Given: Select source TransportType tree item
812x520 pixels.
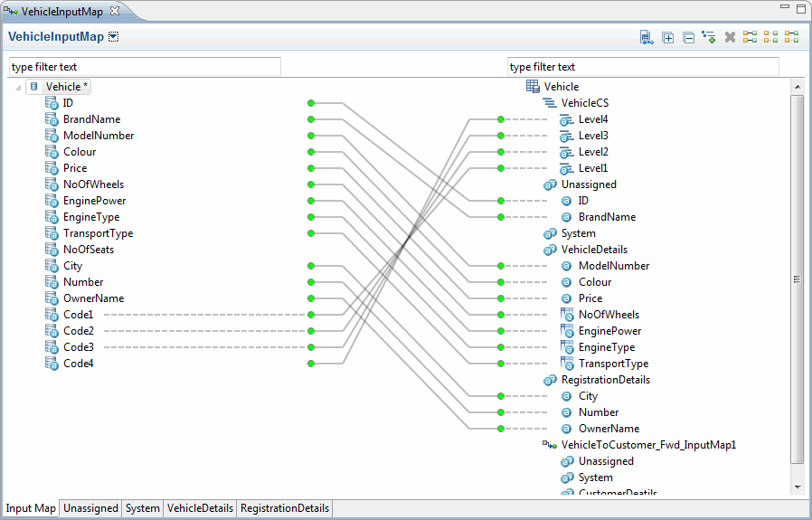Looking at the screenshot, I should 98,233.
